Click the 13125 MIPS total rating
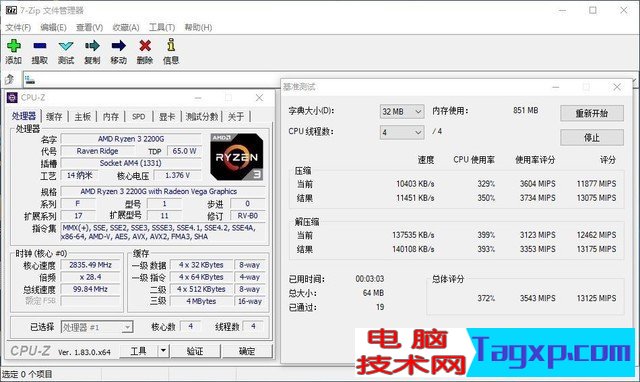The width and height of the screenshot is (640, 382). point(596,298)
